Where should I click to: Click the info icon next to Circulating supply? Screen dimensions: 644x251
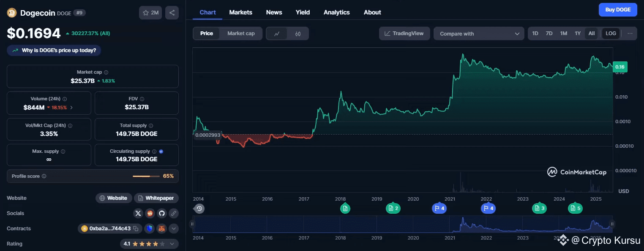pyautogui.click(x=154, y=152)
